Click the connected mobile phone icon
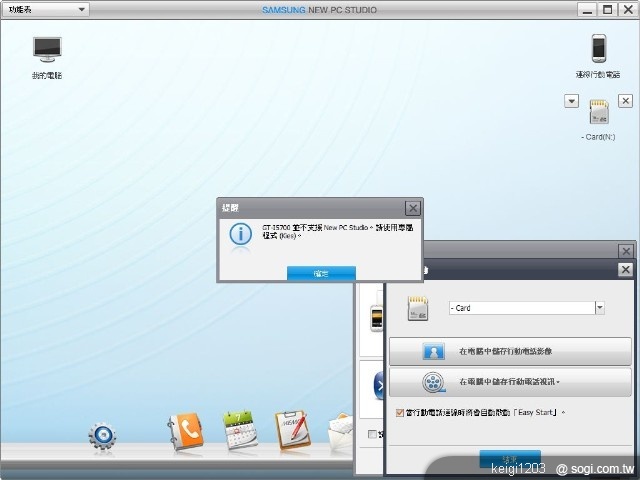640x480 pixels. (x=598, y=49)
